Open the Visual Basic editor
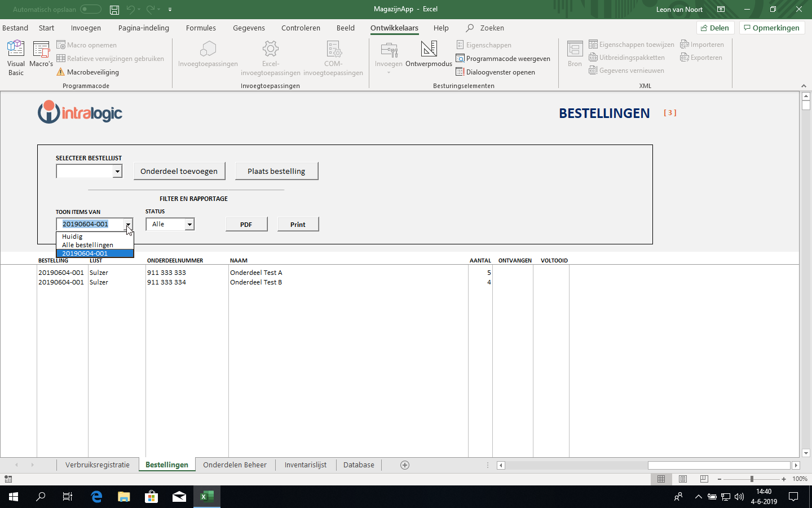 [x=16, y=58]
